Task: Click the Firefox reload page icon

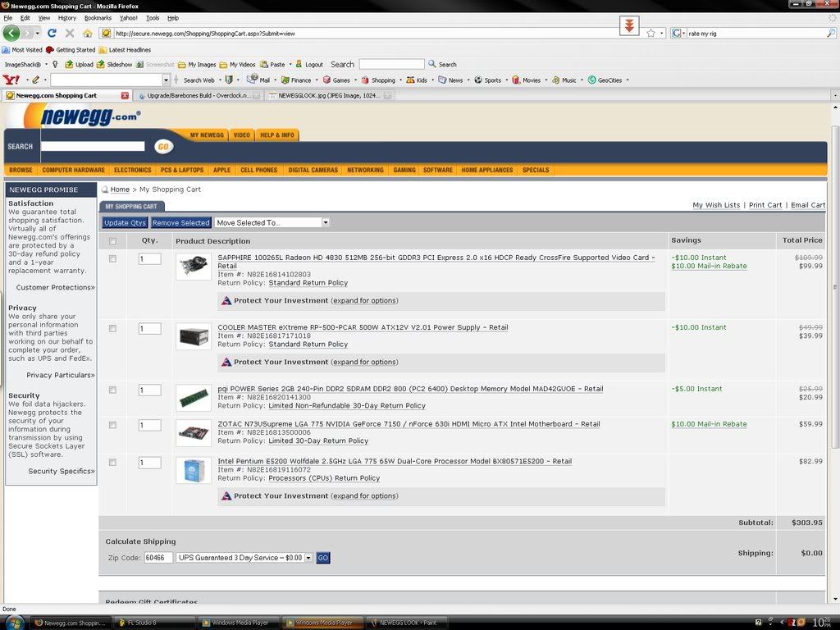Action: coord(52,33)
